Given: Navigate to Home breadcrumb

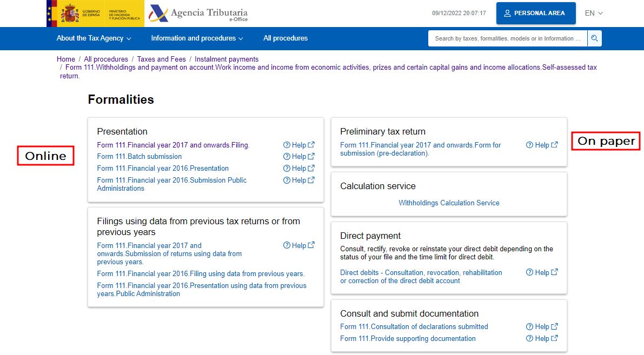Looking at the screenshot, I should (66, 59).
